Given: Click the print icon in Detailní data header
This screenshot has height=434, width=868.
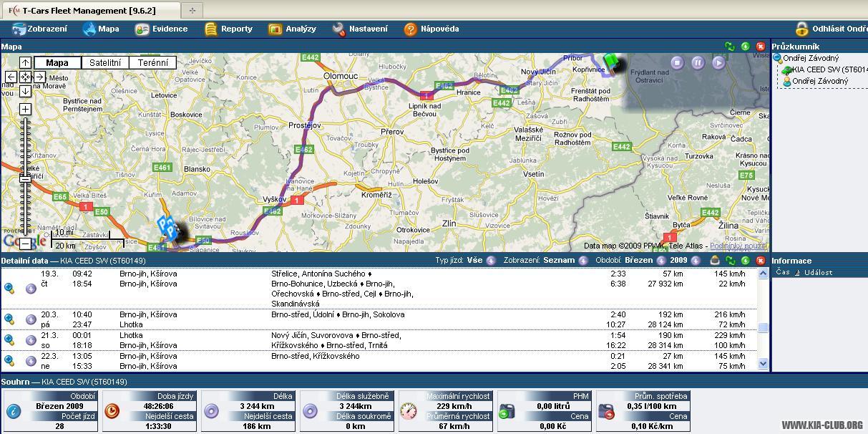Looking at the screenshot, I should [x=714, y=261].
